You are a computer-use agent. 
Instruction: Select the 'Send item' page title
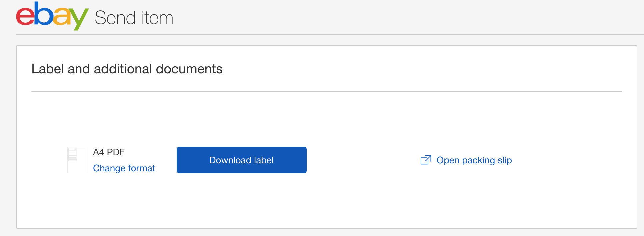pyautogui.click(x=134, y=18)
